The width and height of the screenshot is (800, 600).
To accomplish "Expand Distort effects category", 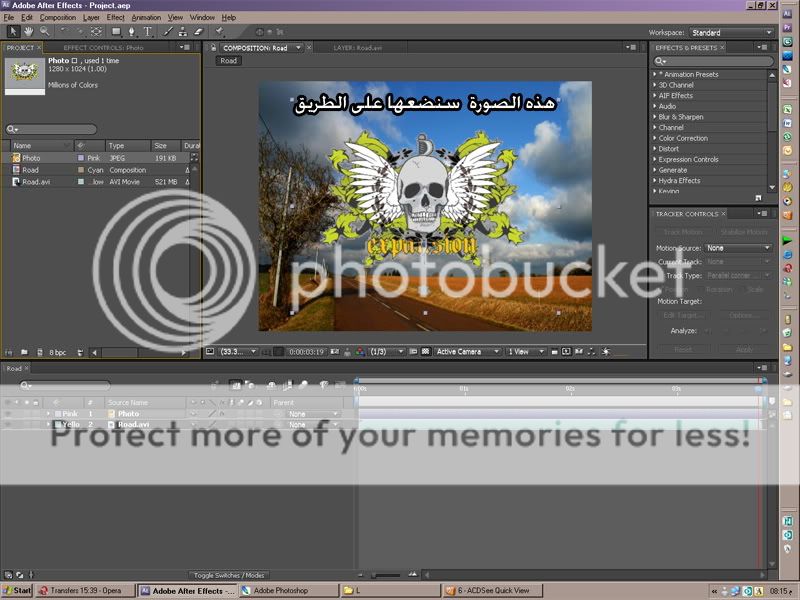I will point(655,149).
